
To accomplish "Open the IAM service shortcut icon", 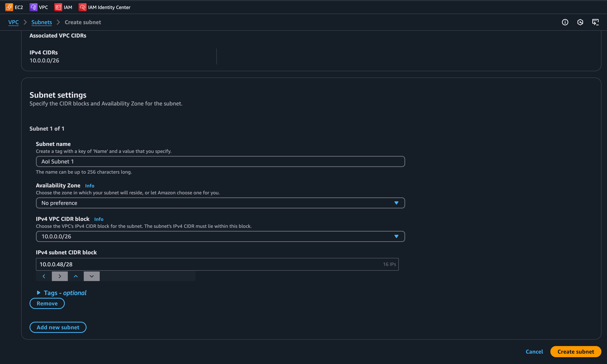I will [58, 7].
